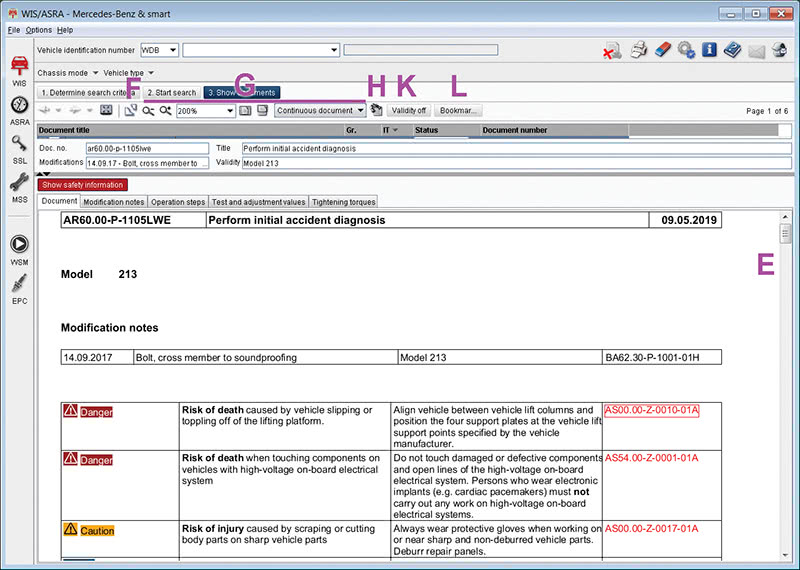The image size is (800, 570).
Task: Open the back history dropdown arrow
Action: (58, 110)
